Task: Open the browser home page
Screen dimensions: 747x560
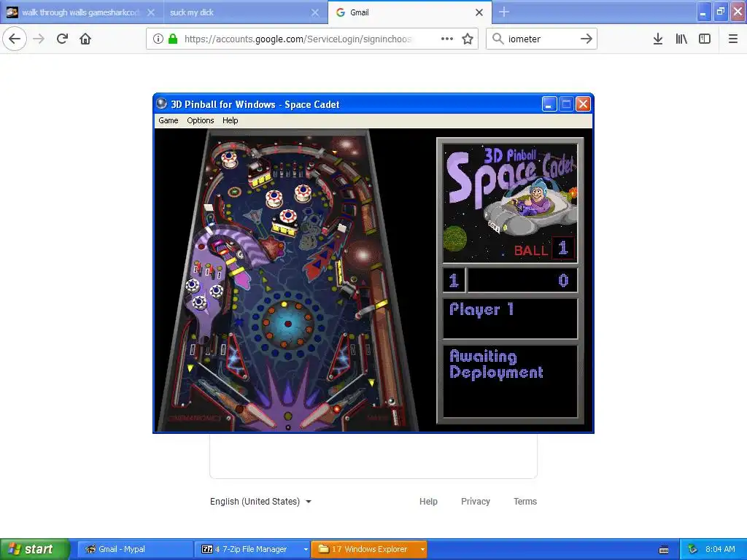Action: pyautogui.click(x=85, y=39)
